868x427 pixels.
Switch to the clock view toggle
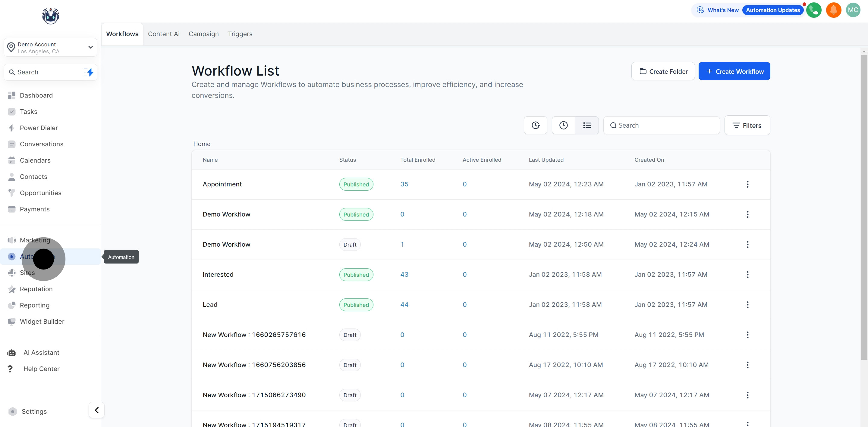coord(563,125)
